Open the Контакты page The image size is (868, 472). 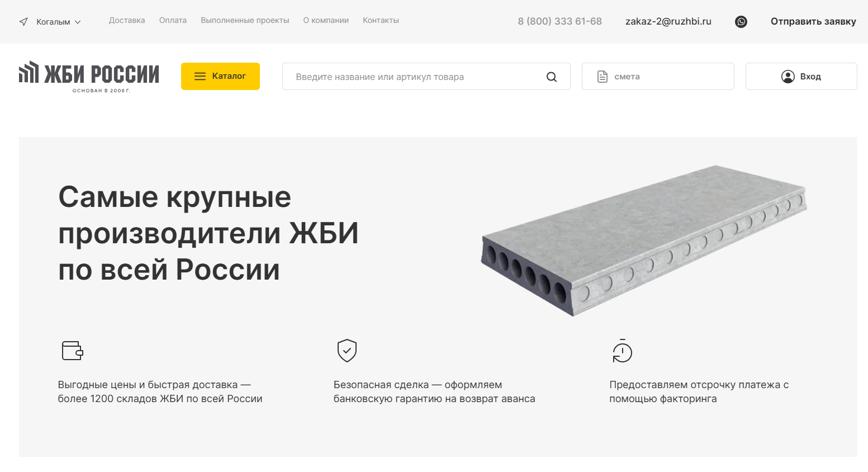click(x=381, y=20)
